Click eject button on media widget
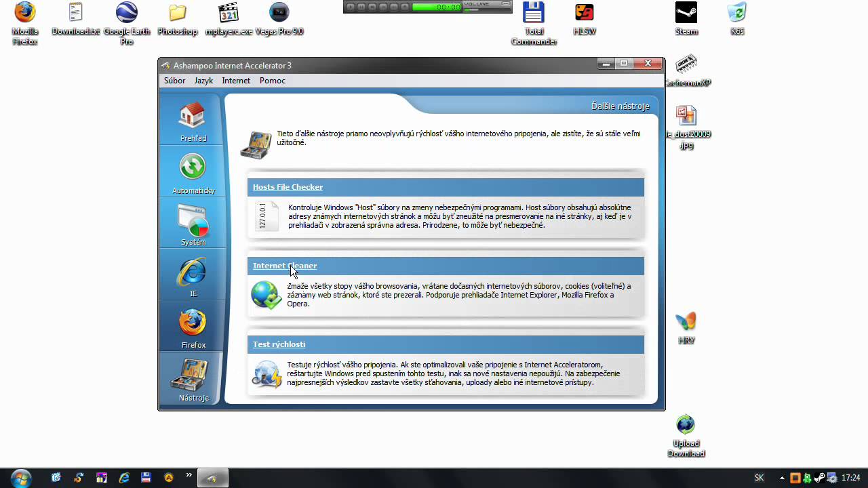 point(405,7)
